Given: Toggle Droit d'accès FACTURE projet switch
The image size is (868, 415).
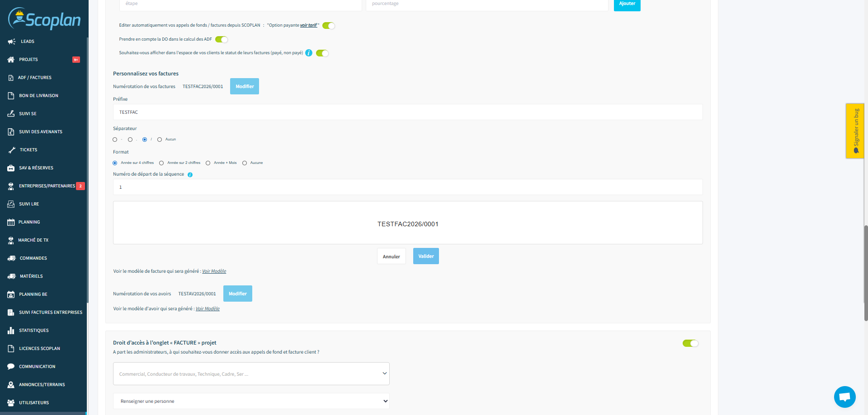Looking at the screenshot, I should (690, 343).
